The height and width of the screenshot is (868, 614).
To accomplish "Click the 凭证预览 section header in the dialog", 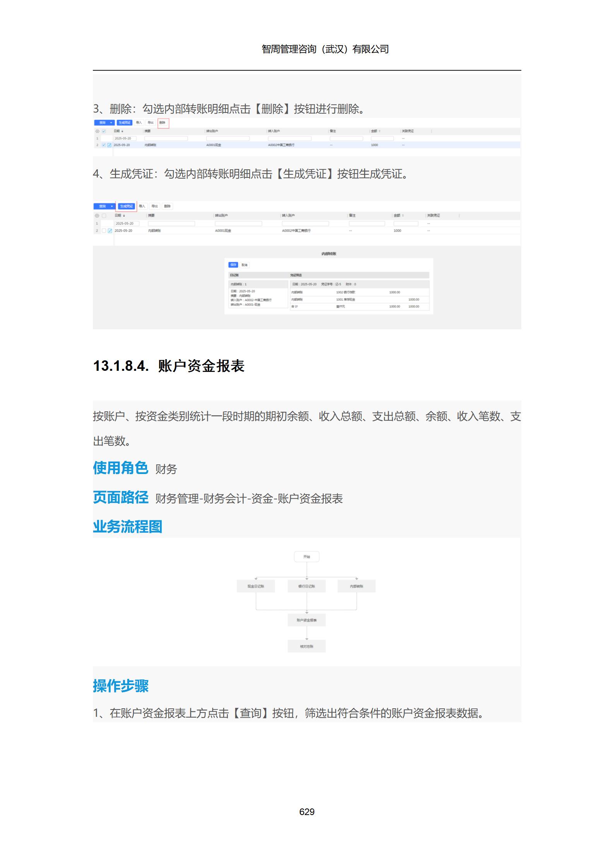I will click(x=296, y=275).
